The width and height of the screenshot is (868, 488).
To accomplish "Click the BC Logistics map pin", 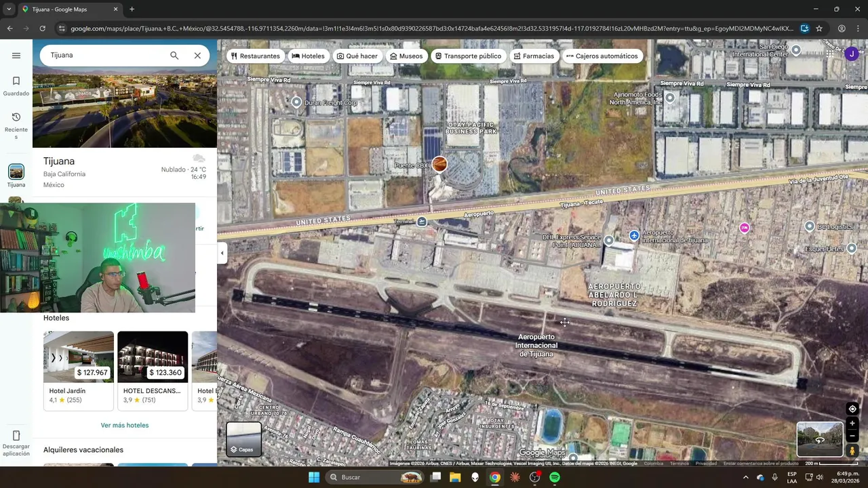I will [x=809, y=226].
